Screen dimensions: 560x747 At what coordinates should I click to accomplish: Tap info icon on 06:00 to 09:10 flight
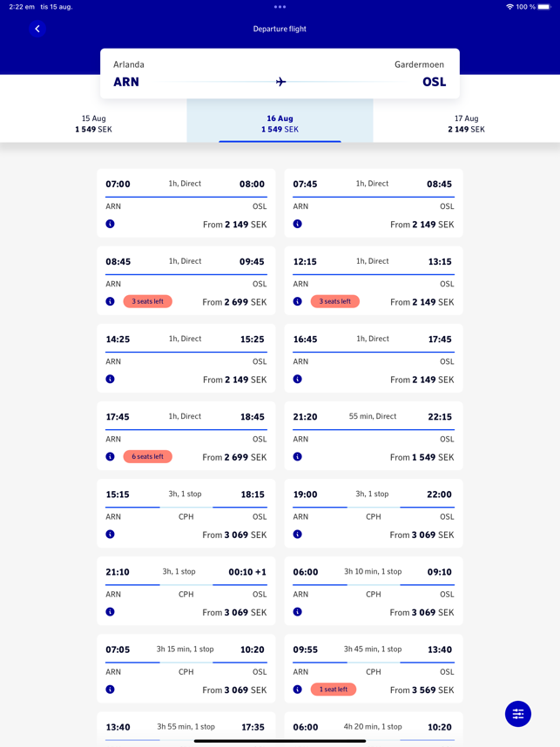pyautogui.click(x=297, y=611)
